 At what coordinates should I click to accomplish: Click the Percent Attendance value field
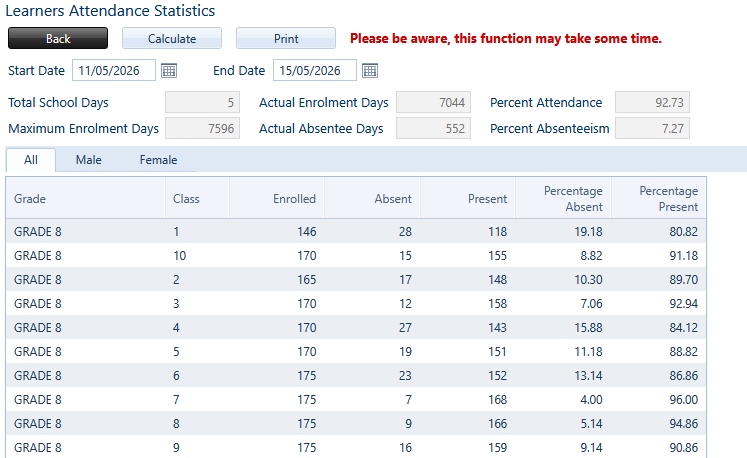[x=652, y=102]
